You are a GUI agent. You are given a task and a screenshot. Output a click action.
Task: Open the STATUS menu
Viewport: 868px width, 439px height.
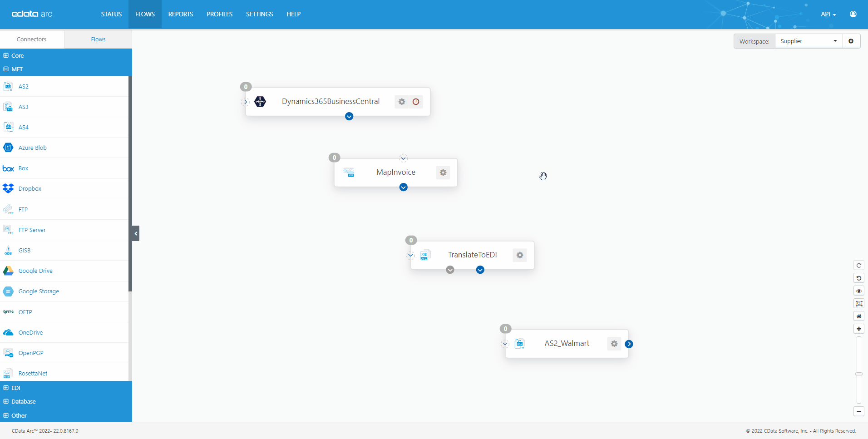click(x=111, y=14)
